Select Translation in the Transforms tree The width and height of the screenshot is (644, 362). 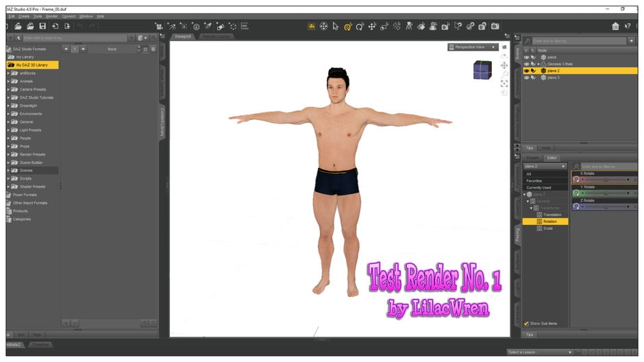(x=552, y=215)
